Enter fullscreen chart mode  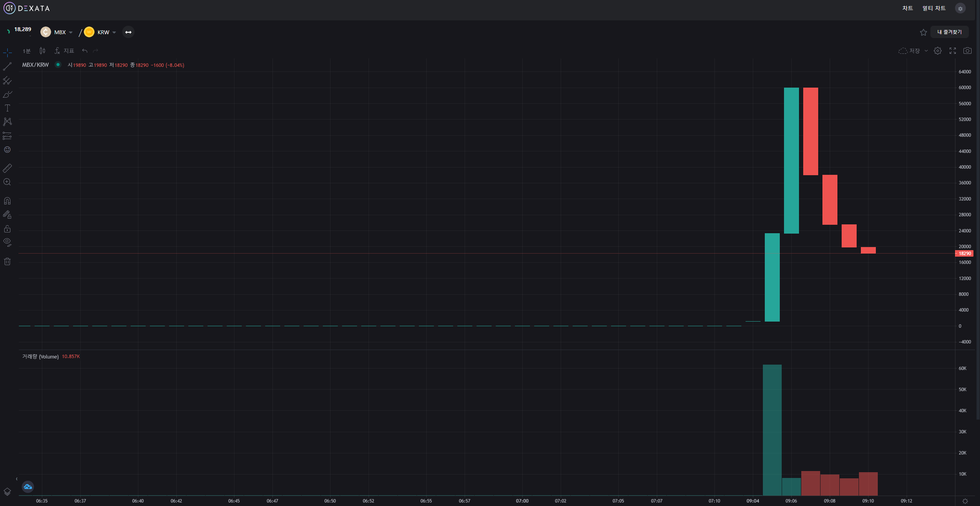[953, 51]
